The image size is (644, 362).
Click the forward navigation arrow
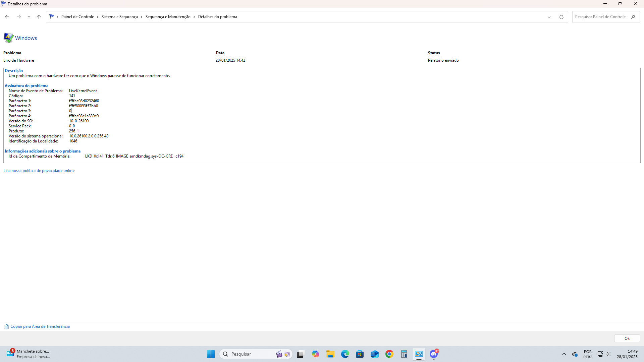click(x=19, y=17)
